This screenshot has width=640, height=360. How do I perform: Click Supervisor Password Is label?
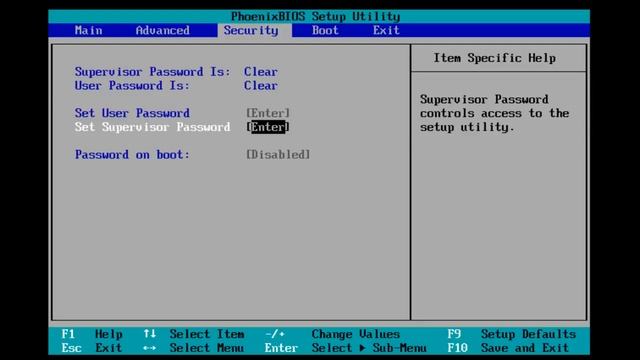click(152, 72)
